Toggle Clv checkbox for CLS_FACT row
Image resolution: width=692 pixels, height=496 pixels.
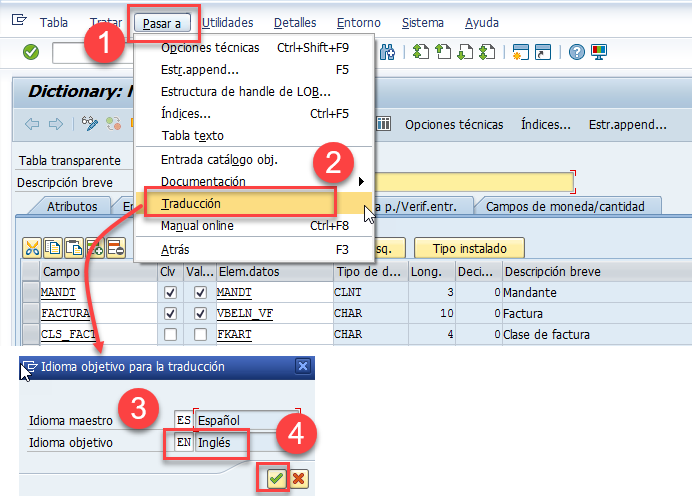point(170,334)
